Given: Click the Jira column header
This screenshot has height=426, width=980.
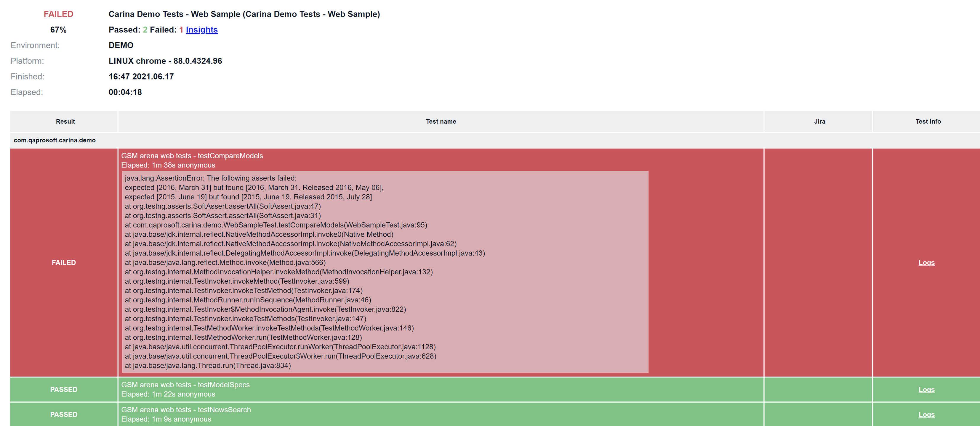Looking at the screenshot, I should coord(819,122).
